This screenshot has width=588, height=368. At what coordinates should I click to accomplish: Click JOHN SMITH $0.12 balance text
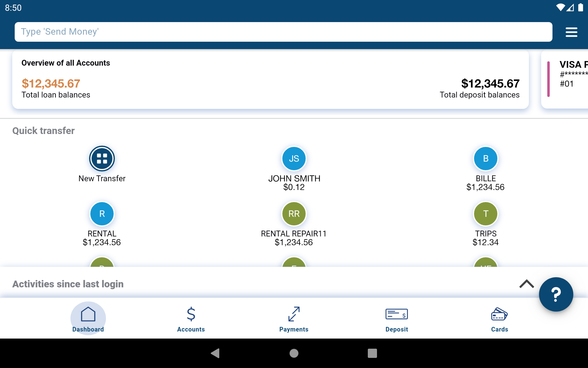point(294,187)
